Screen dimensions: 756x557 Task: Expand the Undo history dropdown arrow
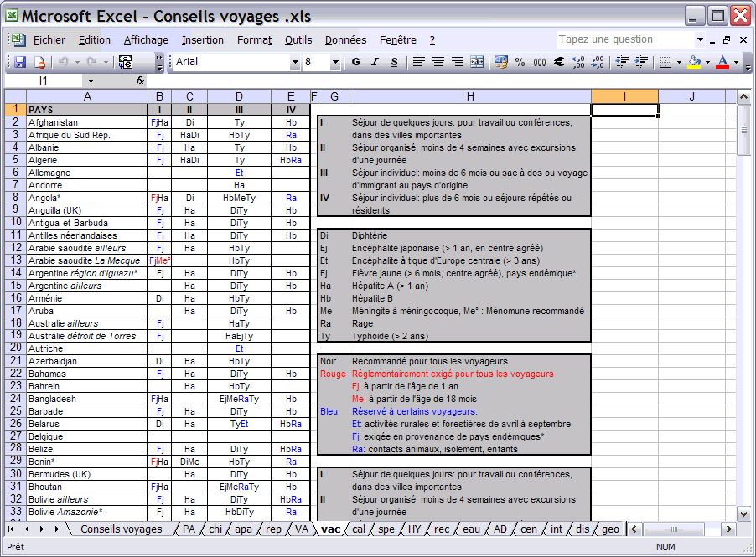click(76, 62)
